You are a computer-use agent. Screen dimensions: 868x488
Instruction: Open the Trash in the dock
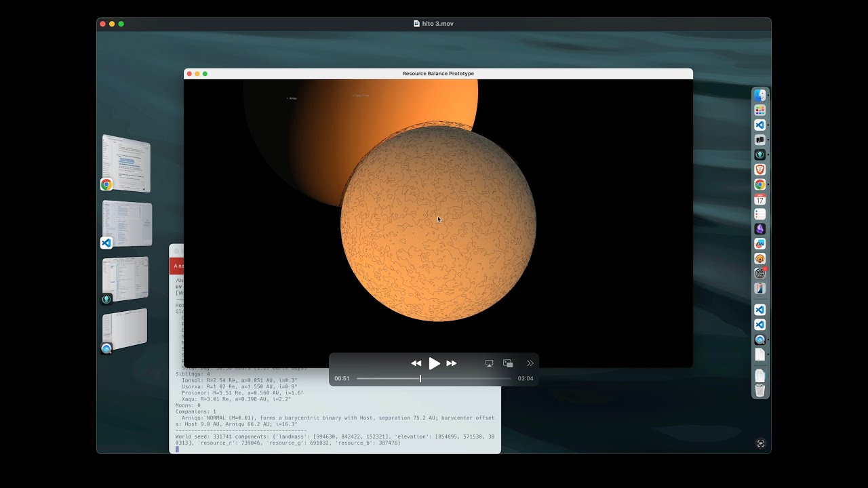[760, 390]
